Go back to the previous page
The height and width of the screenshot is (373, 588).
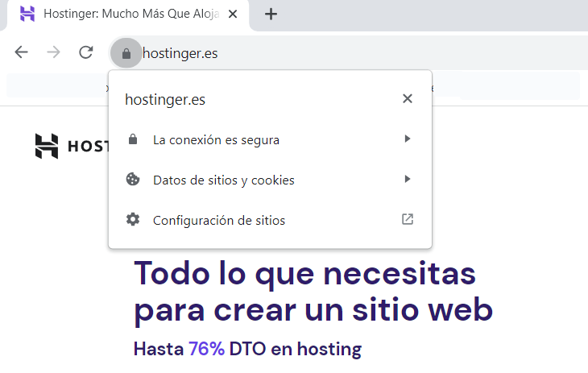coord(22,52)
